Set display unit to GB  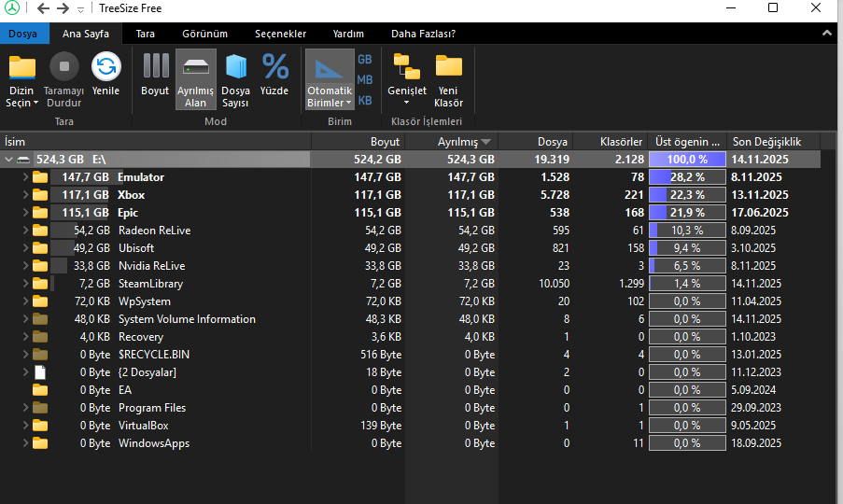[365, 60]
